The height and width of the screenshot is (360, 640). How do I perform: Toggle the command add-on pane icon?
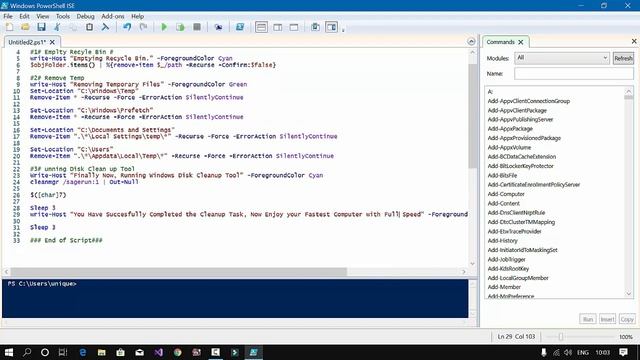331,27
